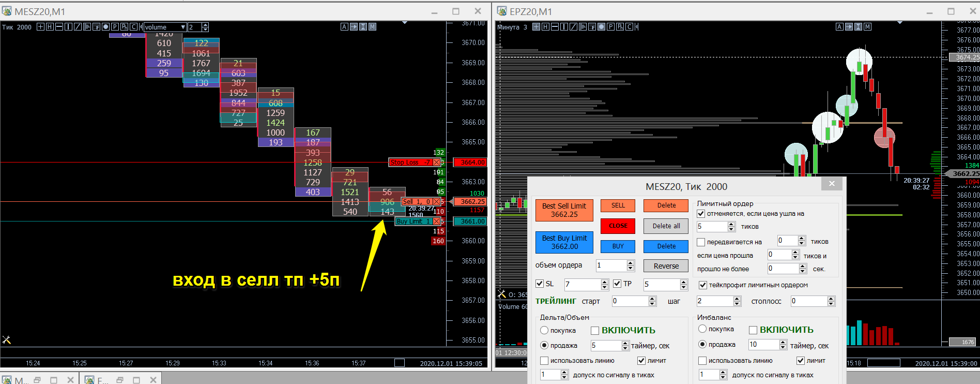Increase trailing стоплосс spinner
This screenshot has height=384, width=980.
click(831, 299)
